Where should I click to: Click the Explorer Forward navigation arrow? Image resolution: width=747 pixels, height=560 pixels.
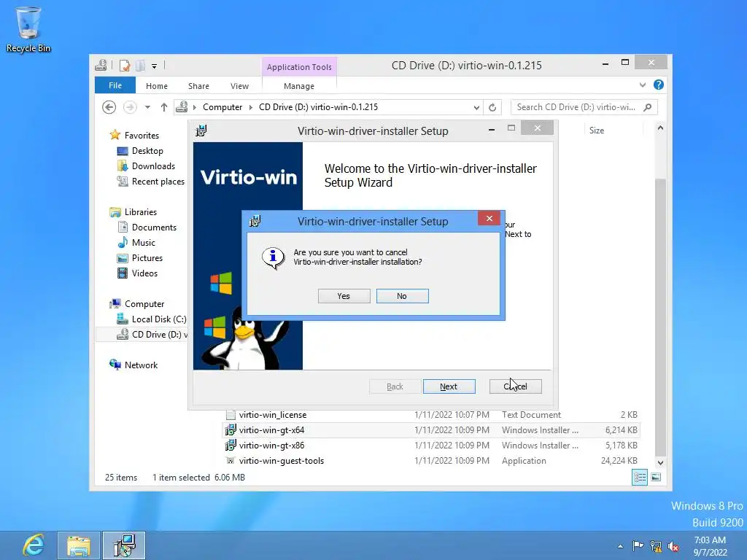130,107
